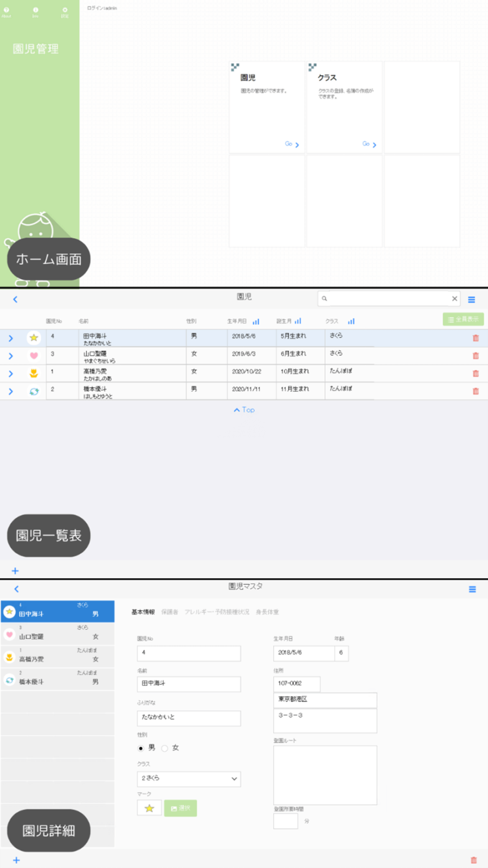Click the bar chart icon beside クラス
The image size is (488, 868).
351,321
